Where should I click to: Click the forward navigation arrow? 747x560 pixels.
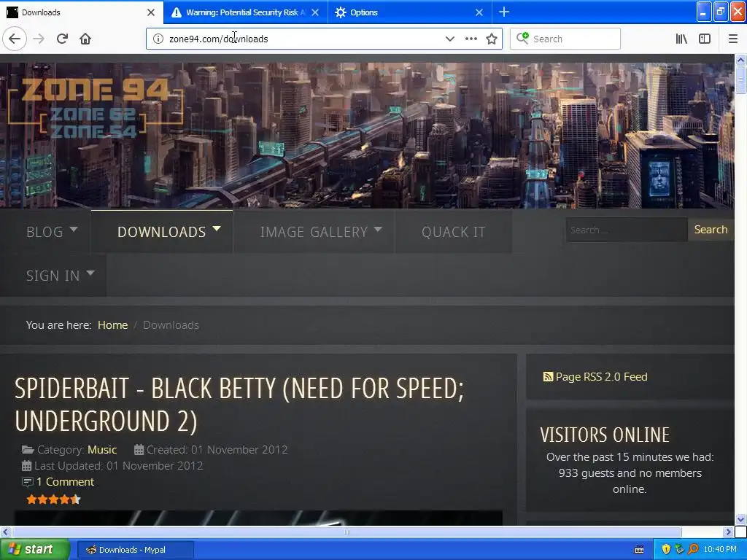pos(39,39)
